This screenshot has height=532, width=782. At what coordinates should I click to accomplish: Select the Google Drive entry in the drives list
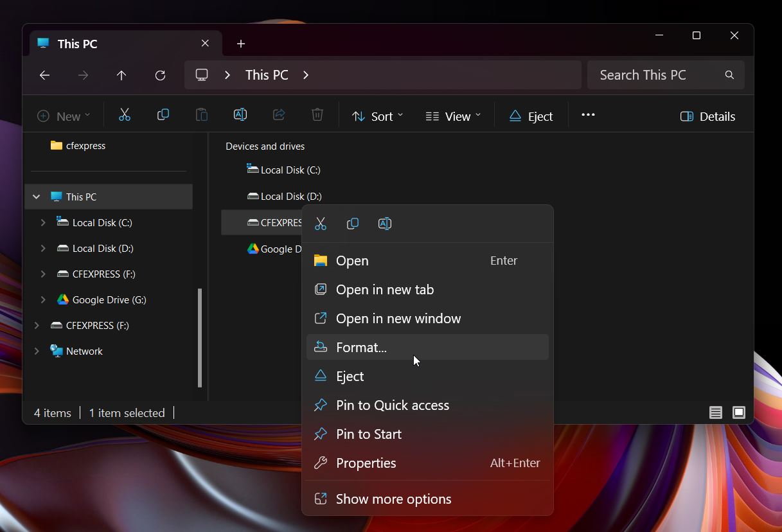pos(274,249)
